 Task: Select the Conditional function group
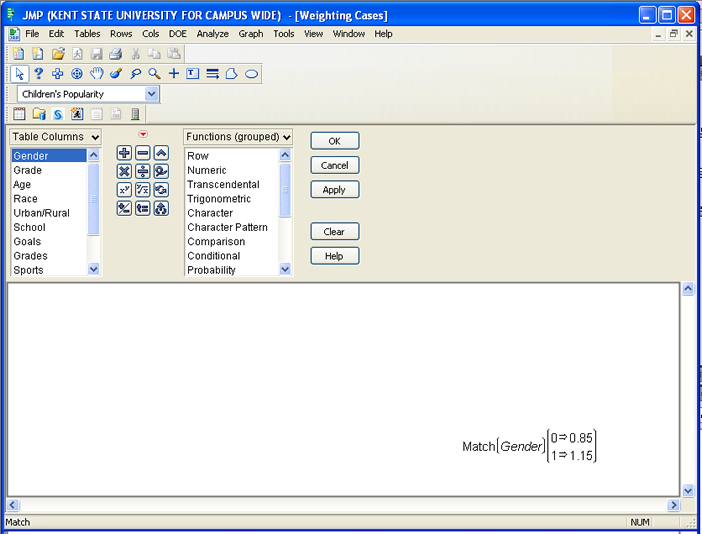point(232,256)
